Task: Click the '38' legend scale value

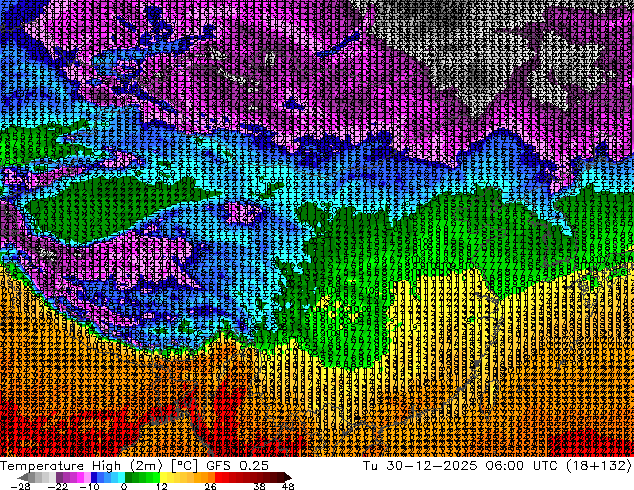Action: pyautogui.click(x=260, y=486)
